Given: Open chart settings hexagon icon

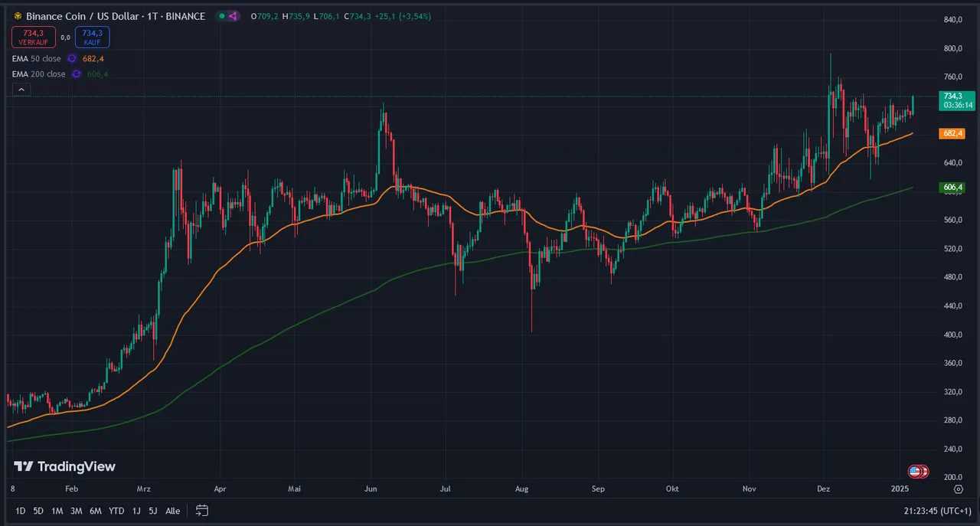Looking at the screenshot, I should pyautogui.click(x=959, y=488).
